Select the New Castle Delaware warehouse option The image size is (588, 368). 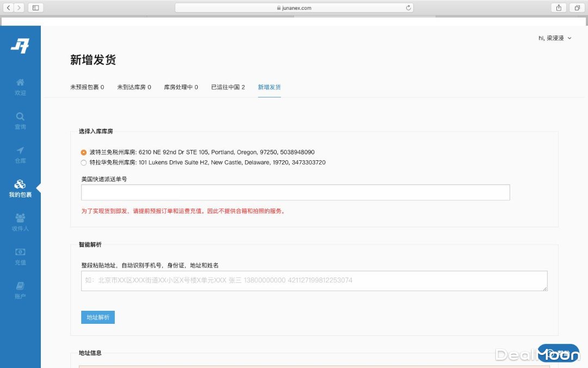click(x=84, y=162)
